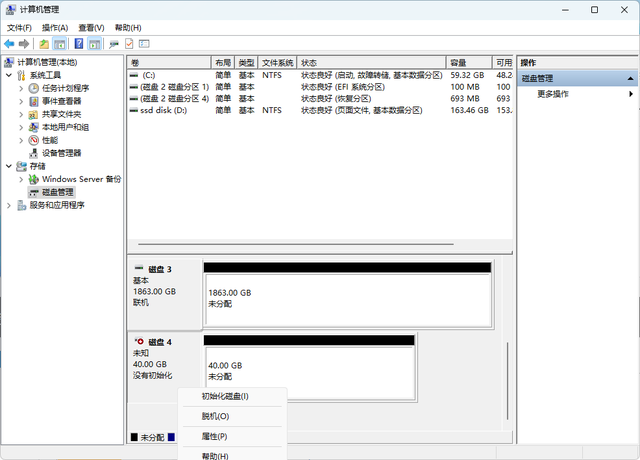Toggle the show/hide action pane toolbar icon

(x=94, y=44)
